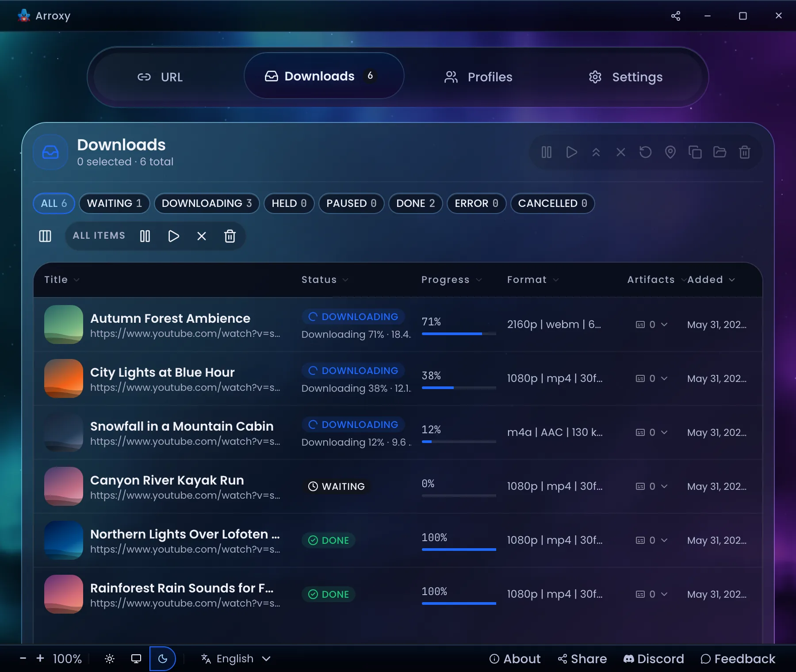Image resolution: width=796 pixels, height=672 pixels.
Task: Open the Settings tab
Action: (x=625, y=77)
